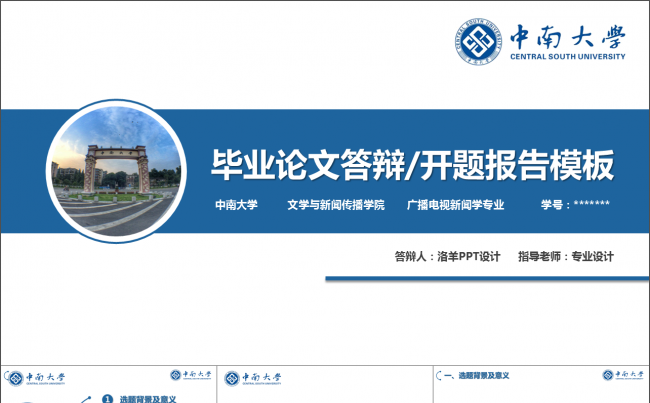Open the middle slide thumbnail at bottom
The image size is (650, 403).
coord(325,384)
